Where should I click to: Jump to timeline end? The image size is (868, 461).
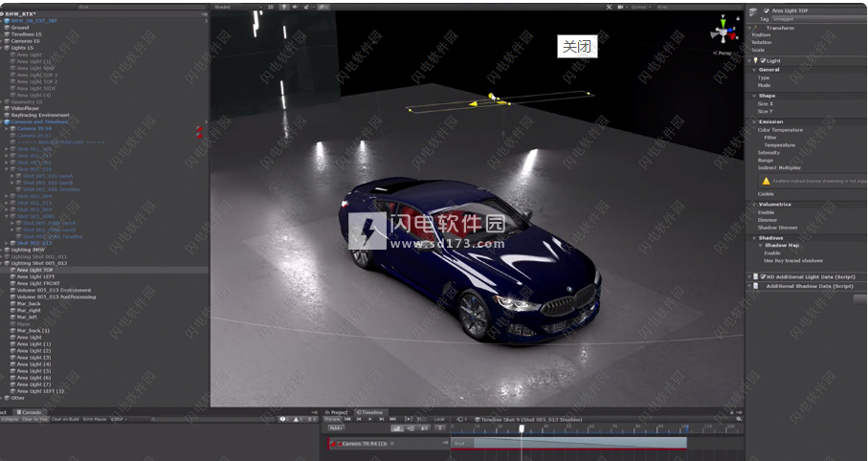(392, 420)
